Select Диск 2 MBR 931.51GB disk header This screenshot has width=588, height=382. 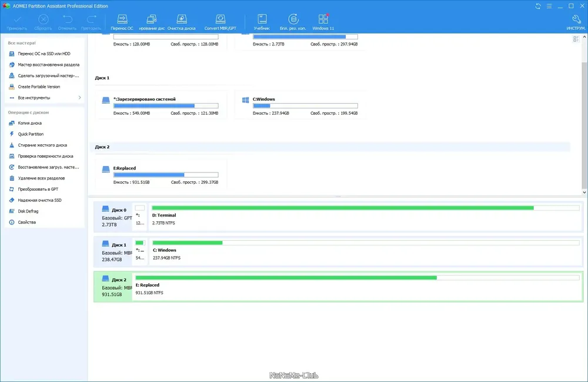[x=113, y=287]
